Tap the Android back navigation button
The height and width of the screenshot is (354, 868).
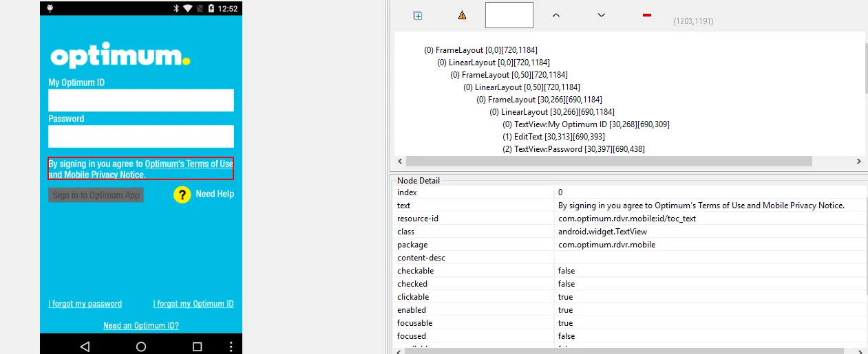(x=85, y=346)
